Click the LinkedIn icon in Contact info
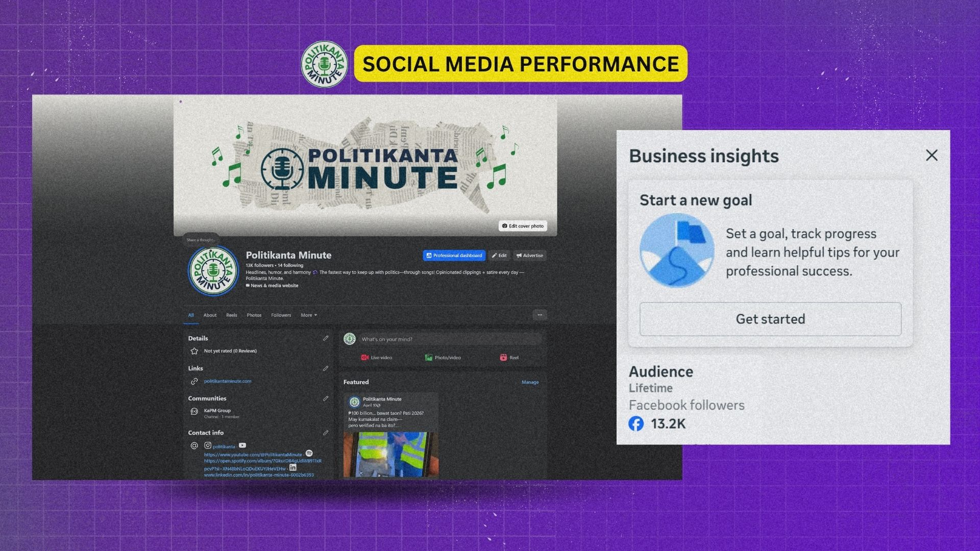Viewport: 980px width, 551px height. click(293, 467)
